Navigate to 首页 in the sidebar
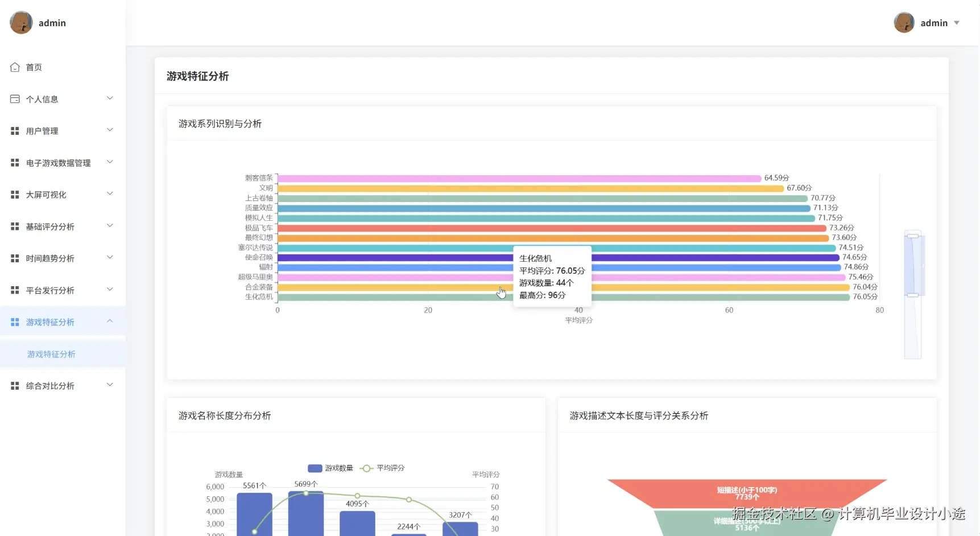Image resolution: width=980 pixels, height=536 pixels. (33, 67)
